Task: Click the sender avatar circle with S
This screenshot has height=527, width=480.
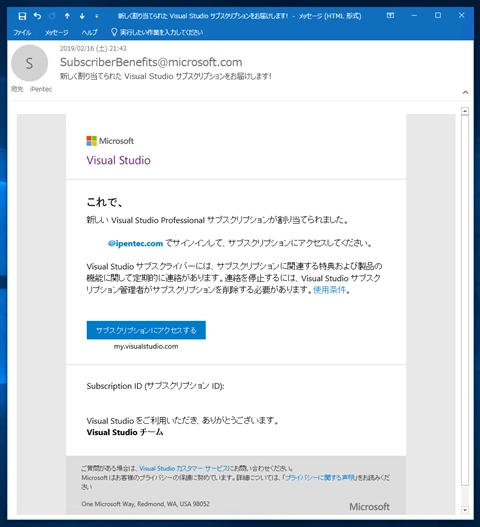Action: pos(30,63)
